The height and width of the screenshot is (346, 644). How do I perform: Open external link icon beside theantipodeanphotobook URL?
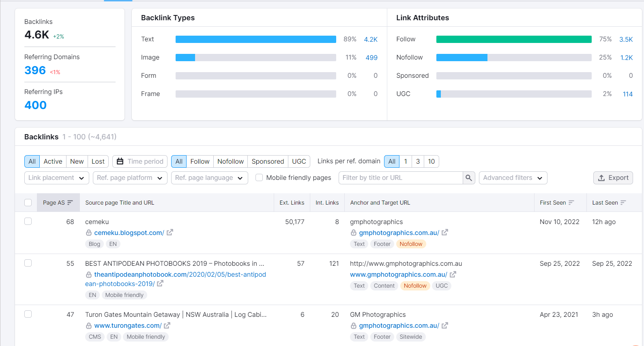pos(160,283)
